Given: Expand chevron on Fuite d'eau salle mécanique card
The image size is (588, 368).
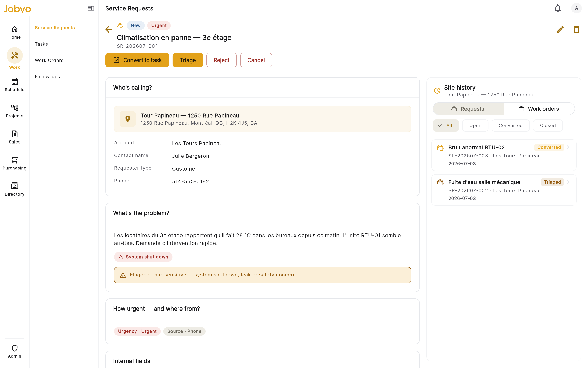Looking at the screenshot, I should pos(568,182).
